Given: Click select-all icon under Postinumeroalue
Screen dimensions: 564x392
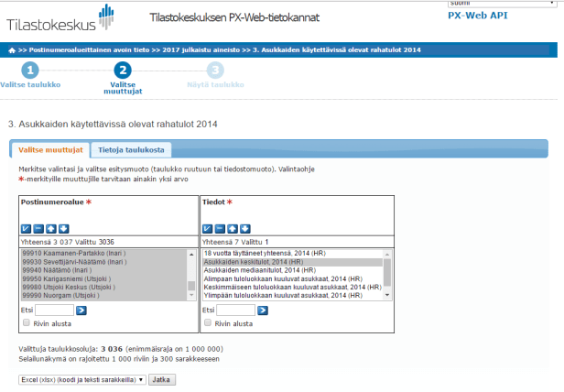Looking at the screenshot, I should click(x=25, y=229).
